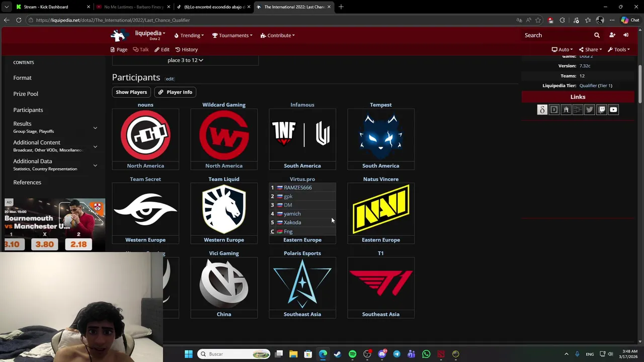Reload the page in browser
This screenshot has height=362, width=644.
(19, 20)
